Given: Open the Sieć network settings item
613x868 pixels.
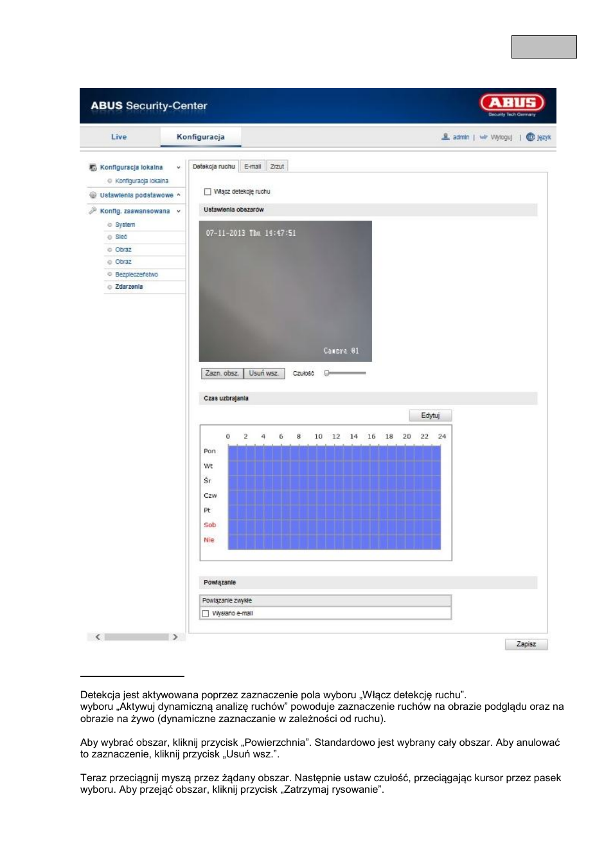Looking at the screenshot, I should point(121,237).
